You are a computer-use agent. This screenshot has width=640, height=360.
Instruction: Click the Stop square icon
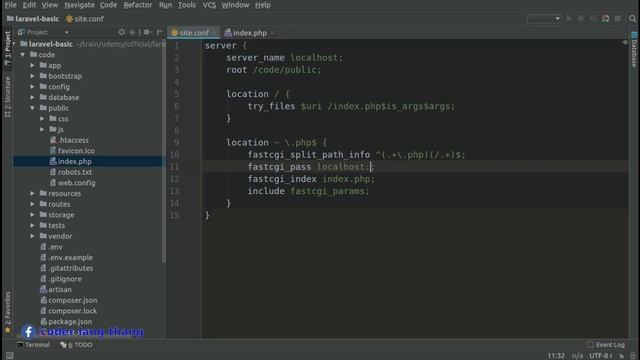click(618, 19)
